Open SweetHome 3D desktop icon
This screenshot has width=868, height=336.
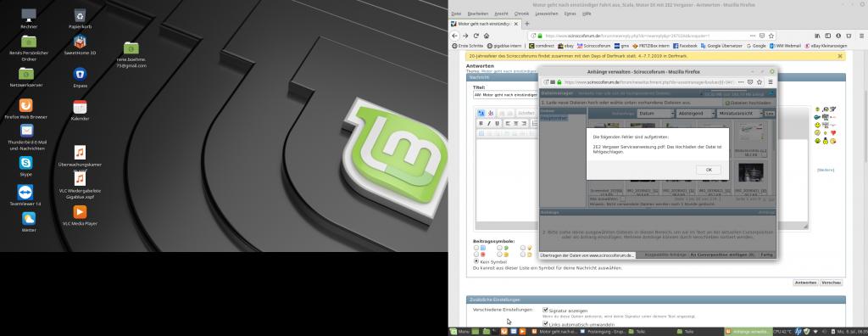80,42
